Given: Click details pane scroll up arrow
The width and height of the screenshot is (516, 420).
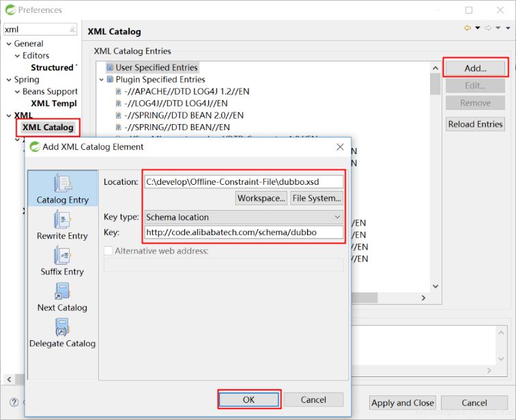Looking at the screenshot, I should coord(501,333).
